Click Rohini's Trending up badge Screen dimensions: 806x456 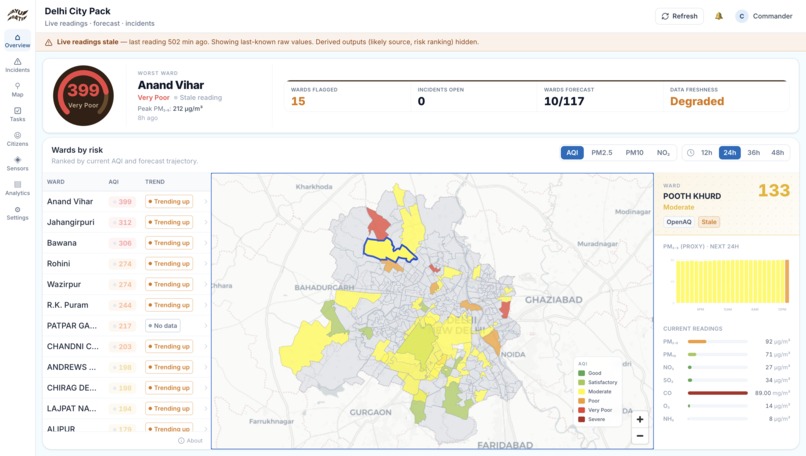[169, 264]
